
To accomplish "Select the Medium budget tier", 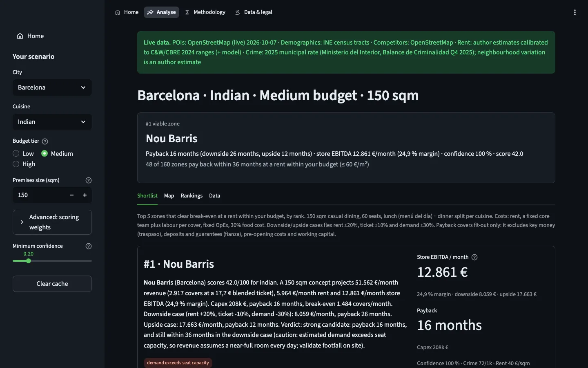I will (x=57, y=154).
